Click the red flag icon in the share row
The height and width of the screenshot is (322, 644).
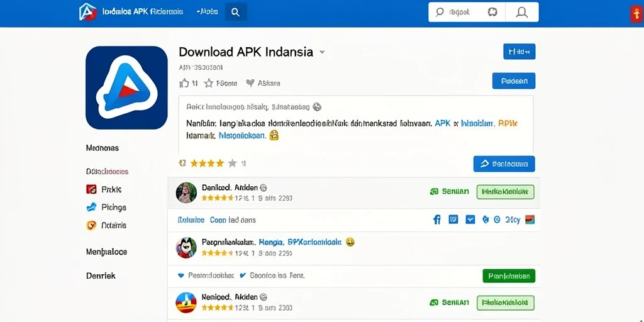(x=530, y=219)
